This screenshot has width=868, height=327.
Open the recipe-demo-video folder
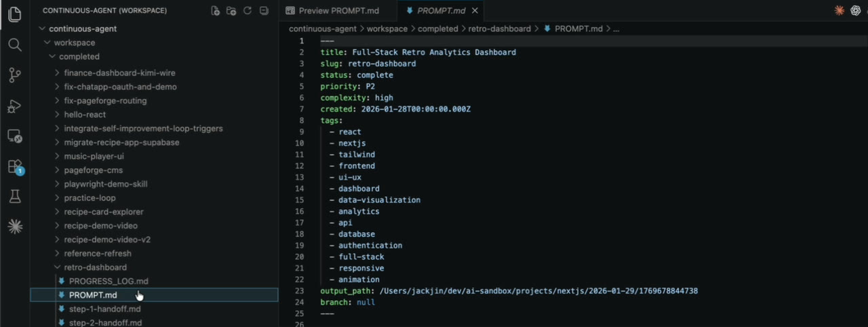coord(100,226)
